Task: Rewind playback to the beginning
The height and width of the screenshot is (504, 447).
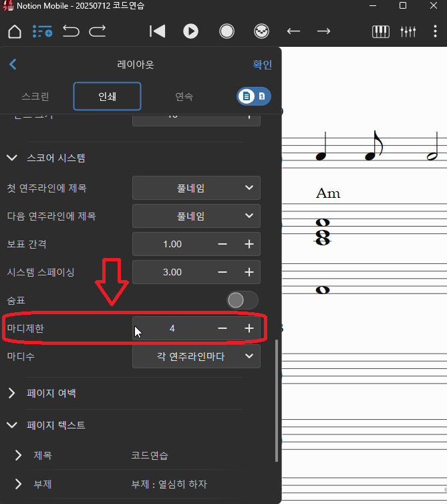Action: [x=157, y=31]
